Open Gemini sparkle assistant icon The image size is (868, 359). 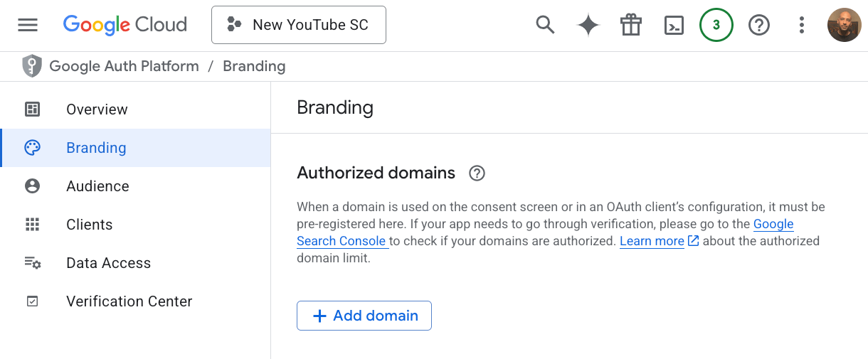pos(588,25)
